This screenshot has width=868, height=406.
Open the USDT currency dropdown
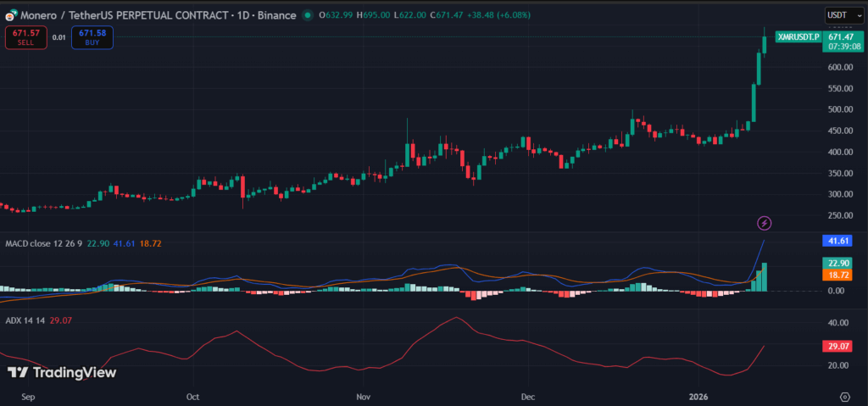coord(841,15)
